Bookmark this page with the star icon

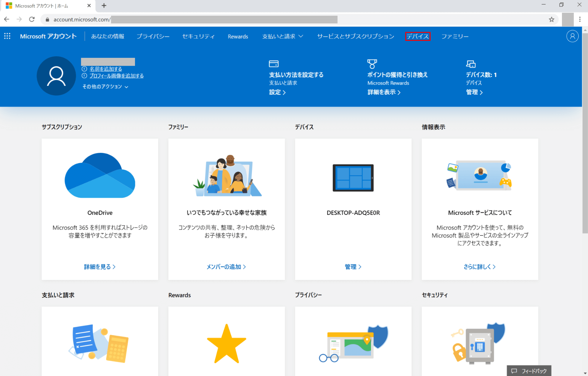pos(551,20)
